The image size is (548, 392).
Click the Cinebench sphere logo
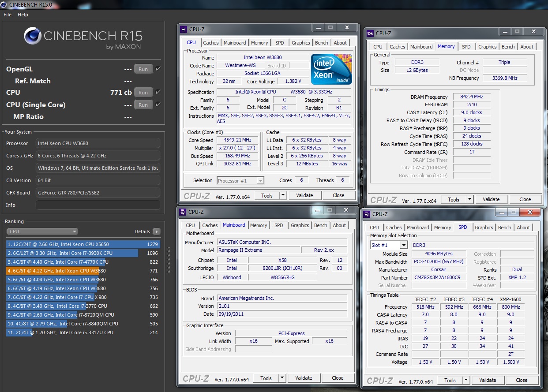pyautogui.click(x=33, y=37)
